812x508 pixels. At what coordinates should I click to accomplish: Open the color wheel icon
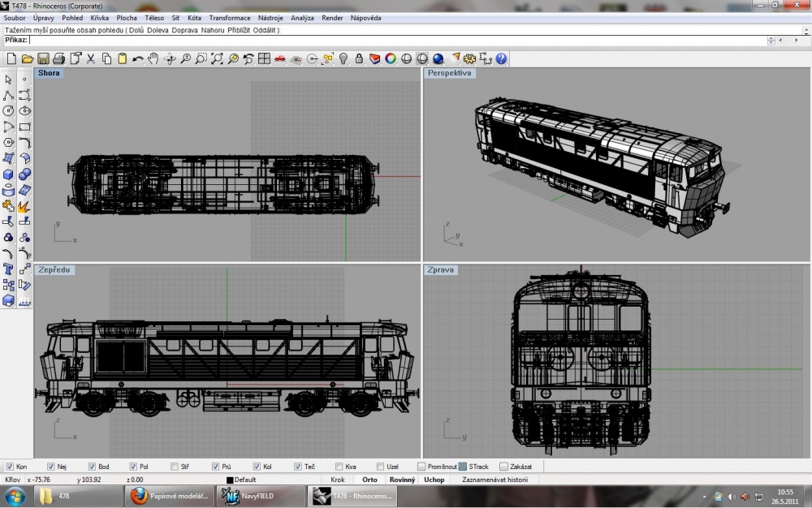(x=391, y=59)
